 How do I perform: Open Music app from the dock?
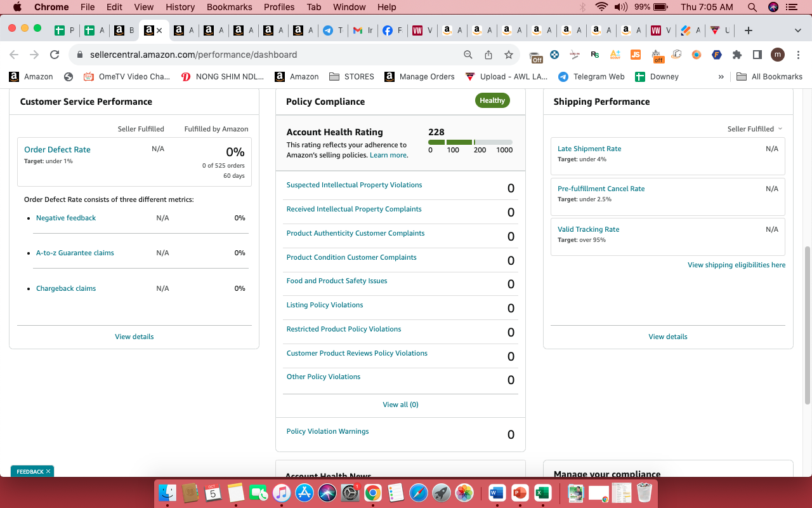282,493
